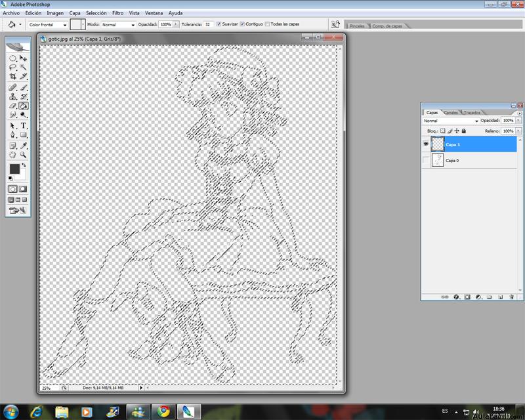This screenshot has height=420, width=525.
Task: Create a new layer group folder
Action: (489, 297)
